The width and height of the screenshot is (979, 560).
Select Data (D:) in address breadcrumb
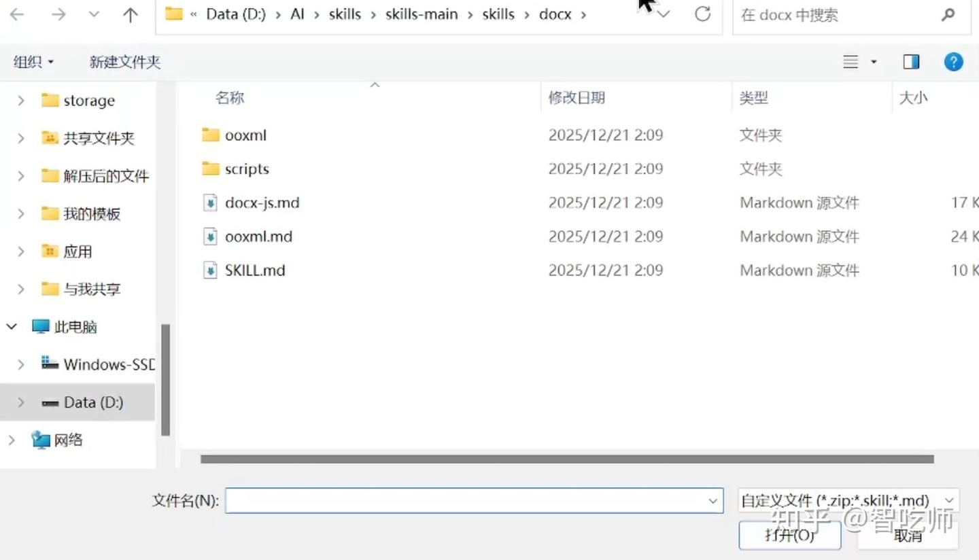coord(235,14)
